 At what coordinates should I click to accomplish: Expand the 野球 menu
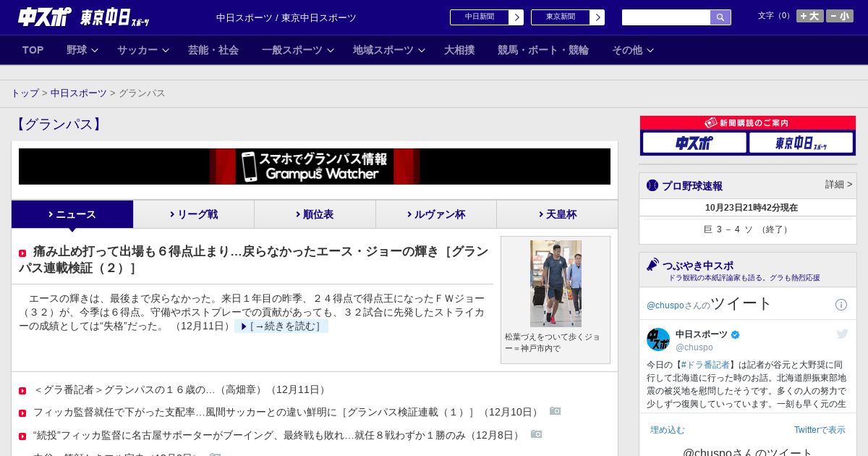click(82, 50)
